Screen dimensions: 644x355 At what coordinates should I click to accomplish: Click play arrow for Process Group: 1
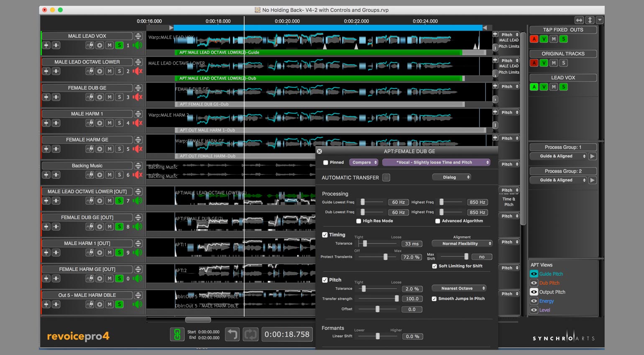point(592,156)
